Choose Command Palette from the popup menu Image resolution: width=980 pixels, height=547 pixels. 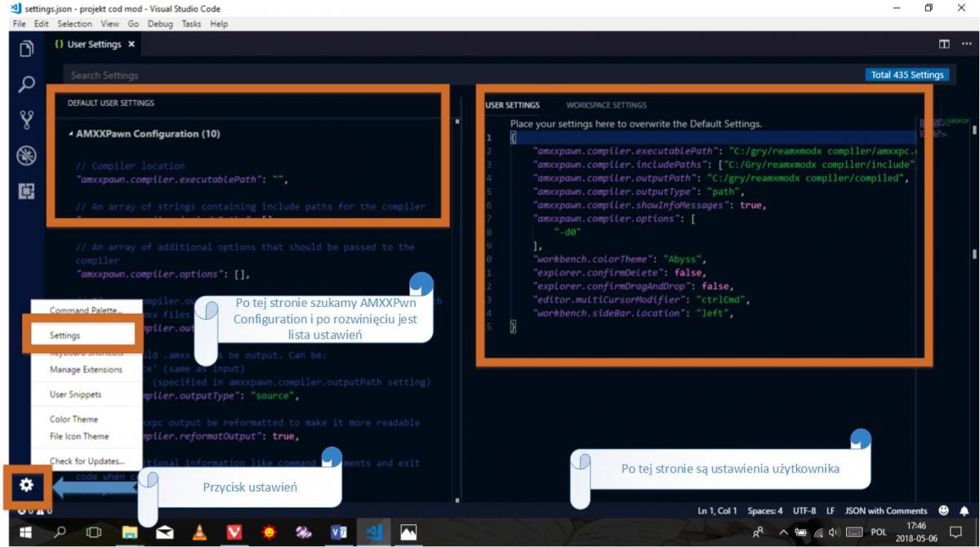point(86,310)
